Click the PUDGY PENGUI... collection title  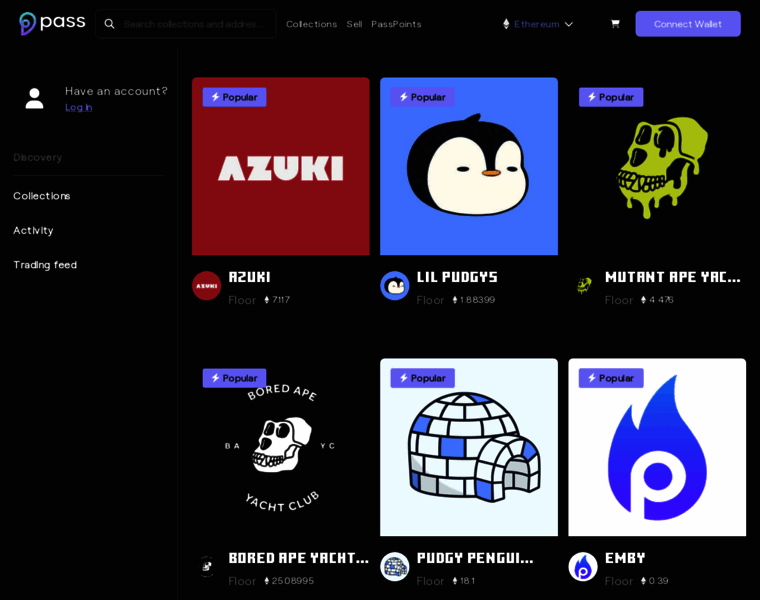(x=475, y=558)
